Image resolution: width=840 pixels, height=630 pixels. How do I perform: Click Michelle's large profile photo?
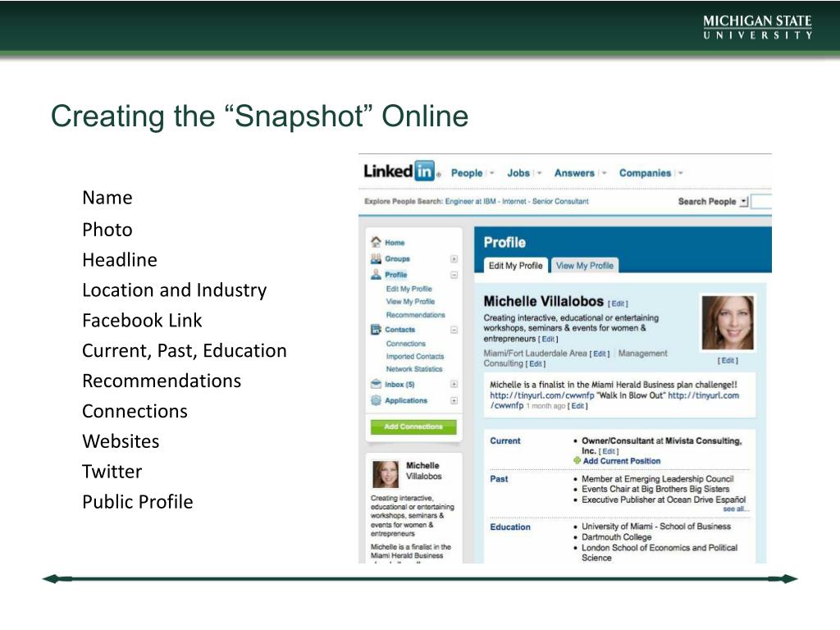pyautogui.click(x=728, y=322)
